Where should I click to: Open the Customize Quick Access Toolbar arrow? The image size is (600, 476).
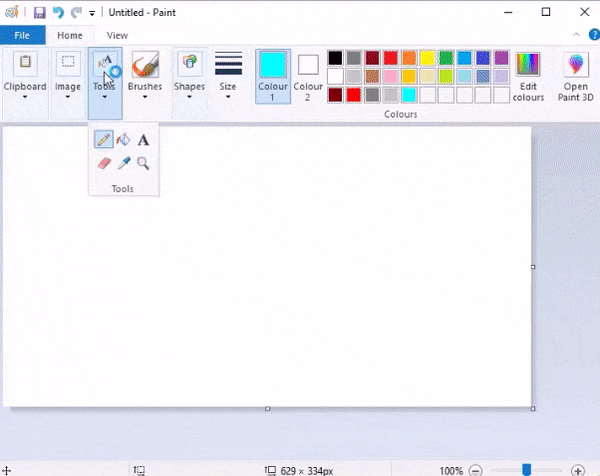92,13
